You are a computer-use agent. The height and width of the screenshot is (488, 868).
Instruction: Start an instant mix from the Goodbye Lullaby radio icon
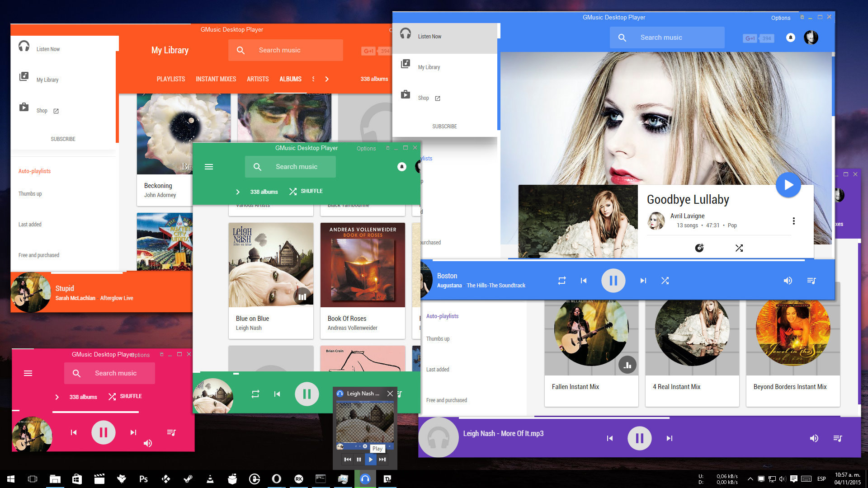(x=699, y=248)
